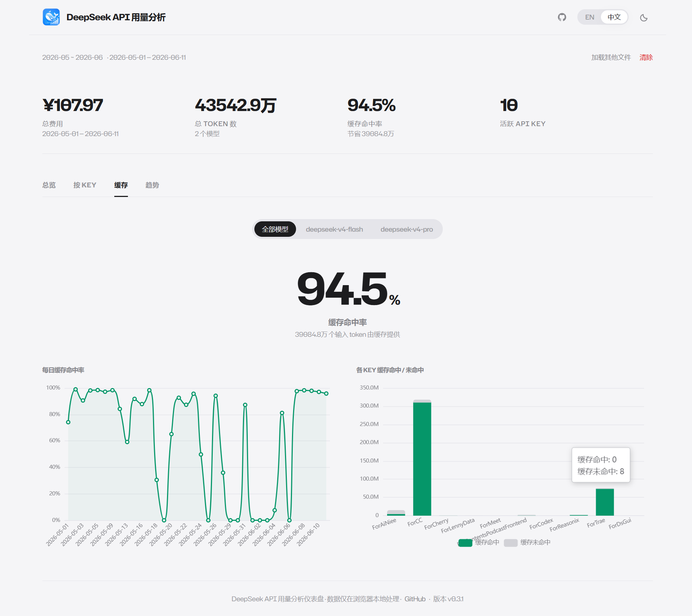Viewport: 692px width, 616px height.
Task: Click the ForReasonix axis label
Action: click(564, 525)
